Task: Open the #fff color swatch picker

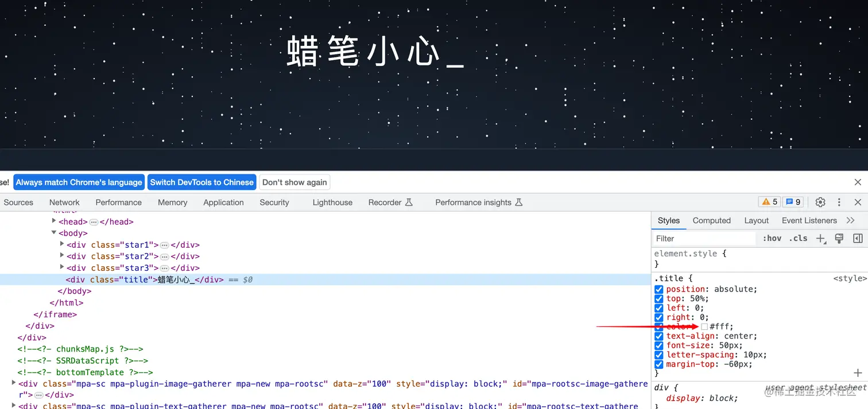Action: [x=704, y=326]
